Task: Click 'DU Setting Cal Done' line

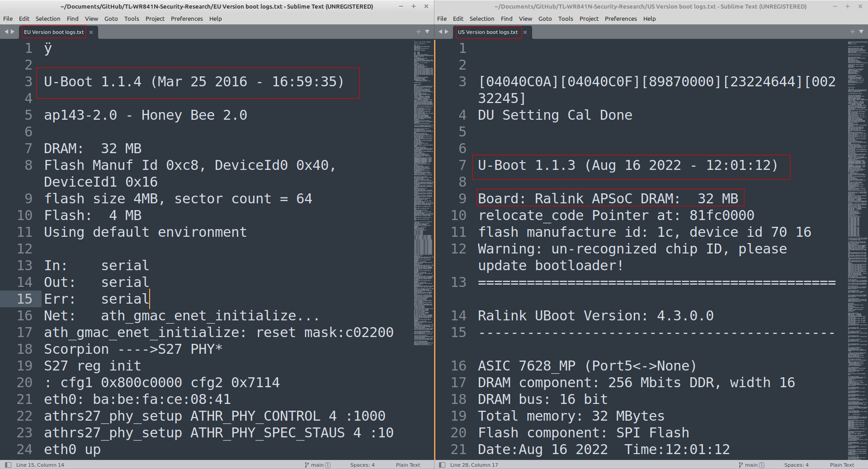Action: click(555, 115)
